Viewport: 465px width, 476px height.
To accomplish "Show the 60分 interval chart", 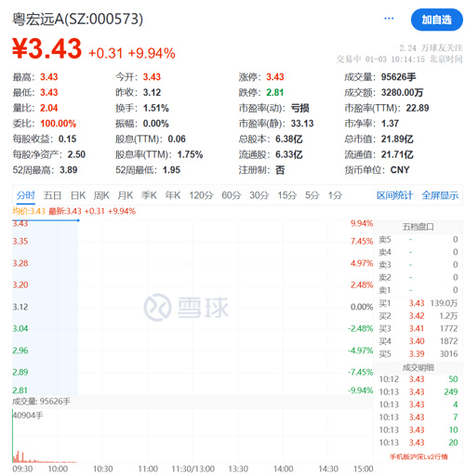I will click(x=232, y=195).
